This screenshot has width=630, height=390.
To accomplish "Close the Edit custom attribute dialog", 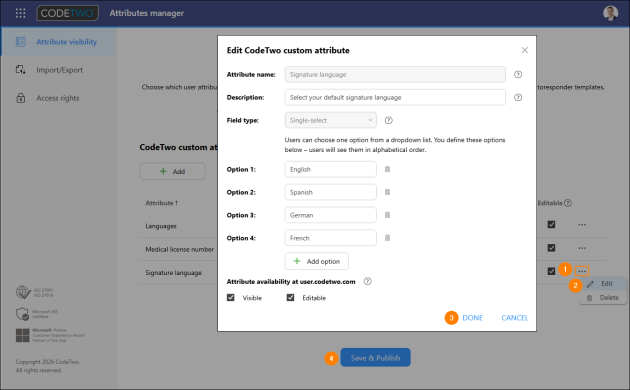I will [x=525, y=50].
